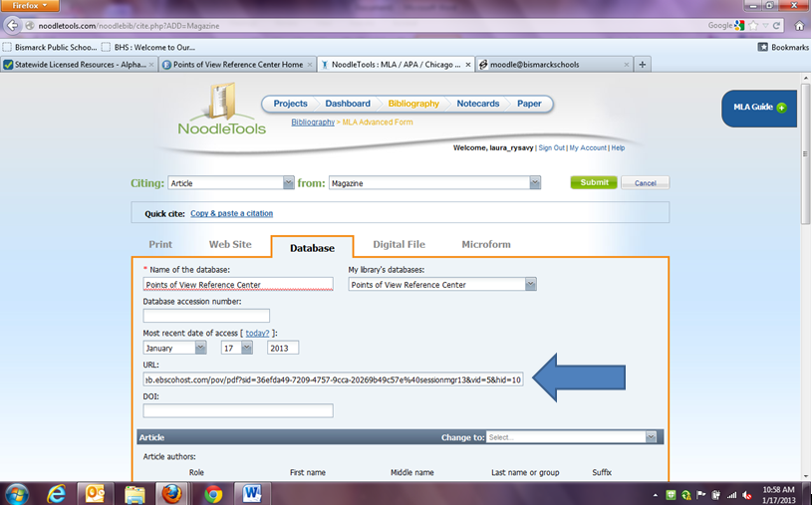Image resolution: width=812 pixels, height=505 pixels.
Task: Click the green plus icon on MLA Guide
Action: tap(781, 108)
